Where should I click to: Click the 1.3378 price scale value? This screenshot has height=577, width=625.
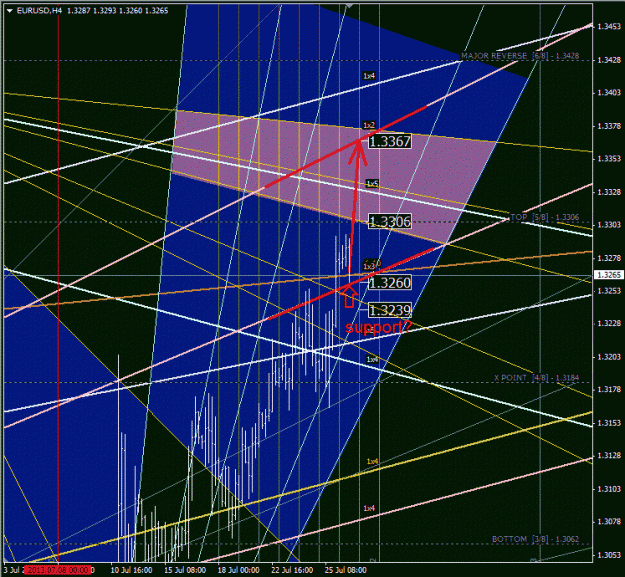coord(609,126)
